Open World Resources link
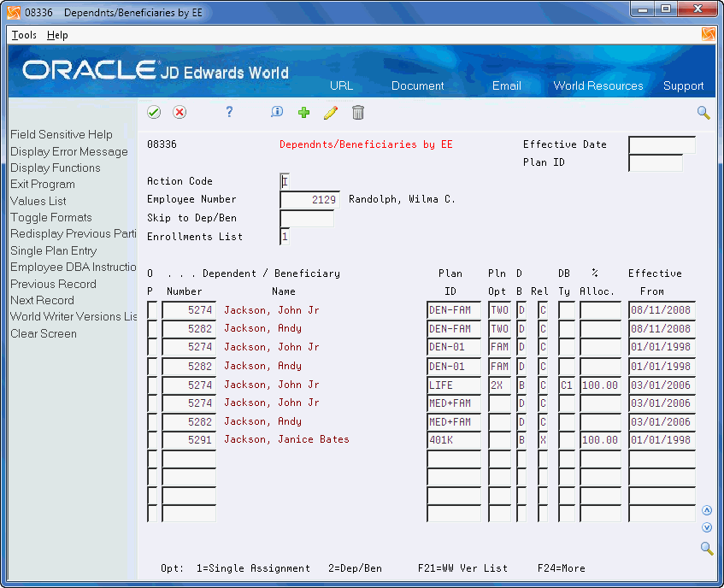Image resolution: width=724 pixels, height=588 pixels. [598, 85]
